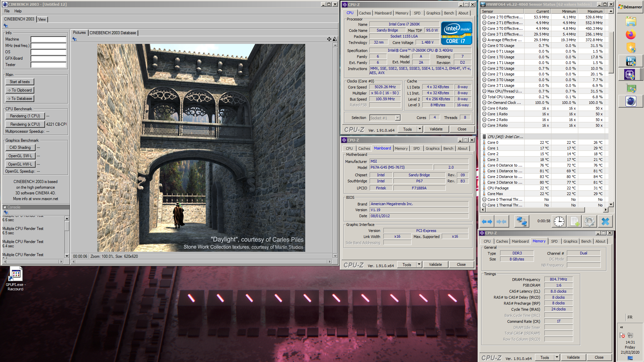The width and height of the screenshot is (644, 362).
Task: Click pin icon below CINEBENCH 2003 tab
Action: pos(6,26)
